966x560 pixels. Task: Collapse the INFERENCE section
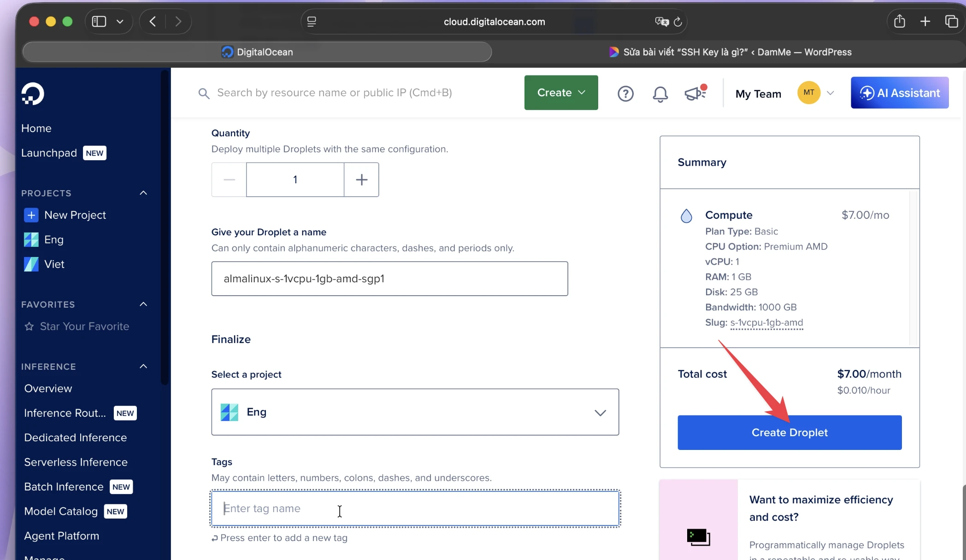tap(143, 367)
